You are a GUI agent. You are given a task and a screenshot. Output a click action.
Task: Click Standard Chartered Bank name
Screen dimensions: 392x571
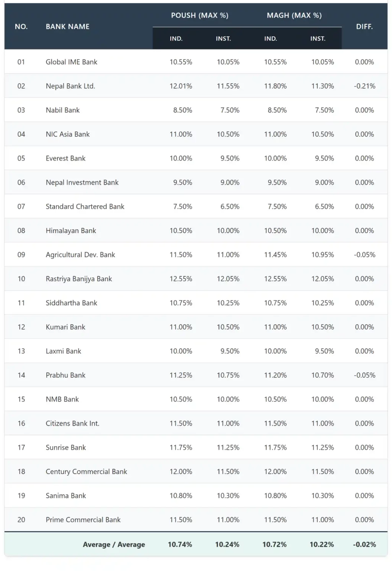(x=85, y=207)
